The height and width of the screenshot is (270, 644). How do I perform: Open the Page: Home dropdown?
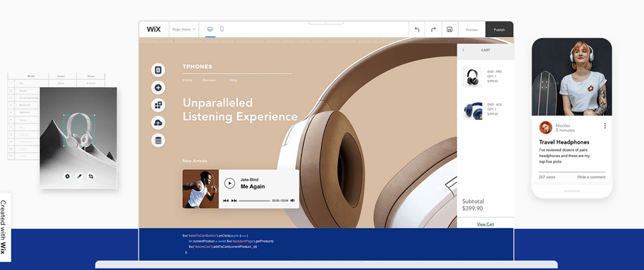pos(184,29)
